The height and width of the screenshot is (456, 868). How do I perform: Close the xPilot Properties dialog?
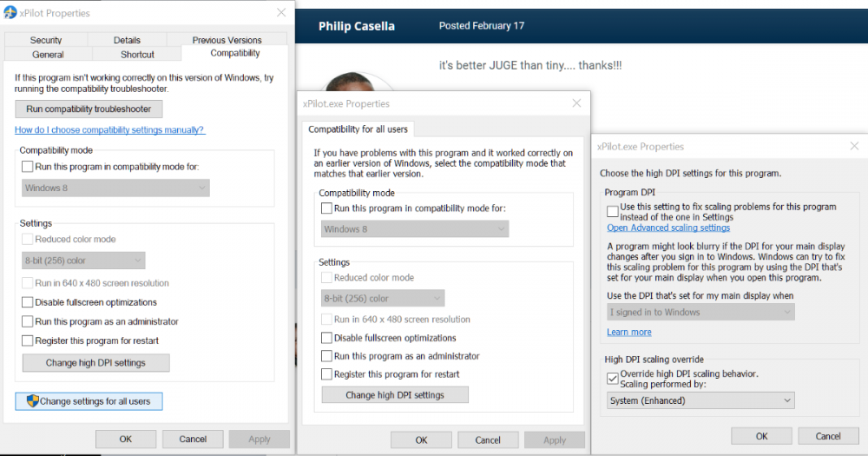[281, 13]
